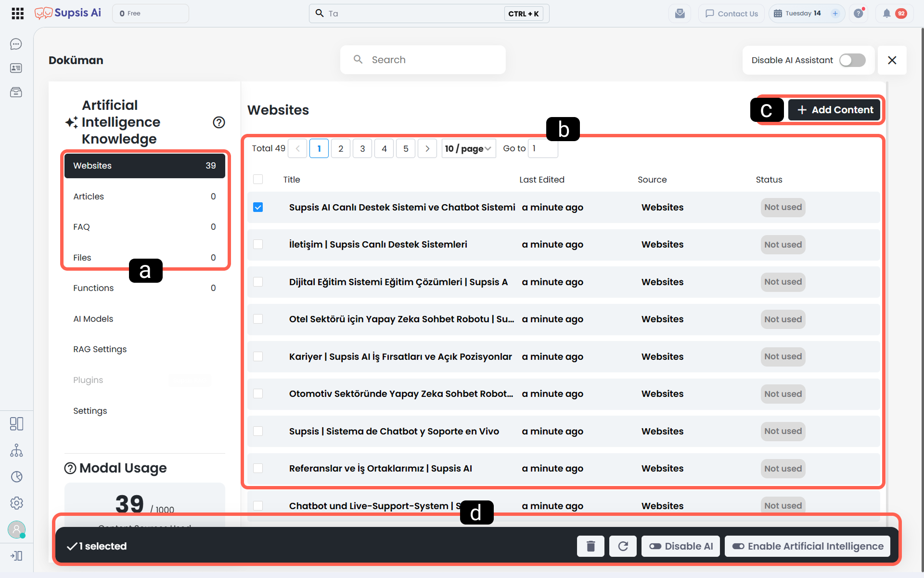Image resolution: width=924 pixels, height=578 pixels.
Task: Open the apps grid menu icon
Action: click(x=18, y=13)
